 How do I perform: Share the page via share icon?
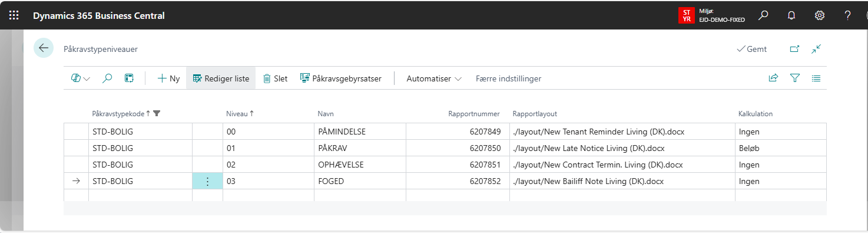pos(773,78)
